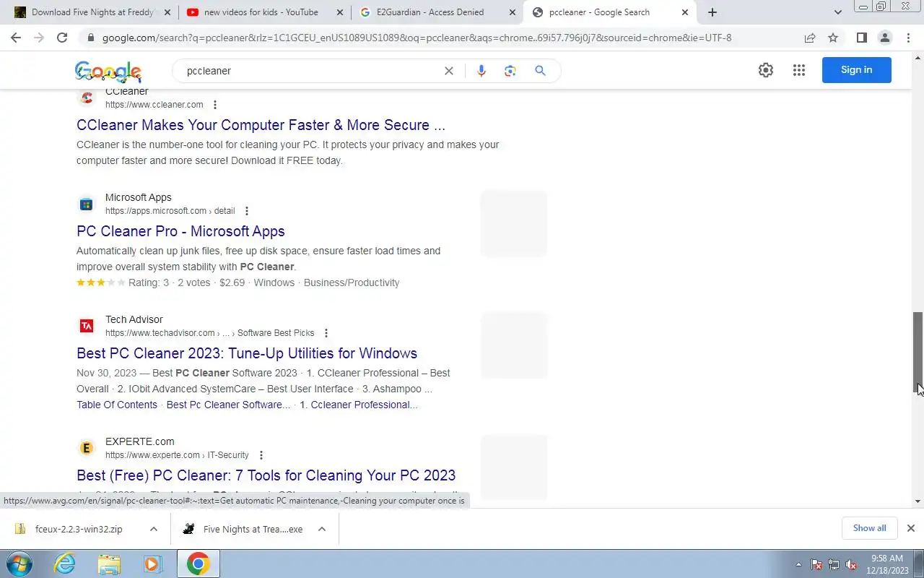Open Windows Media Player from taskbar

152,564
